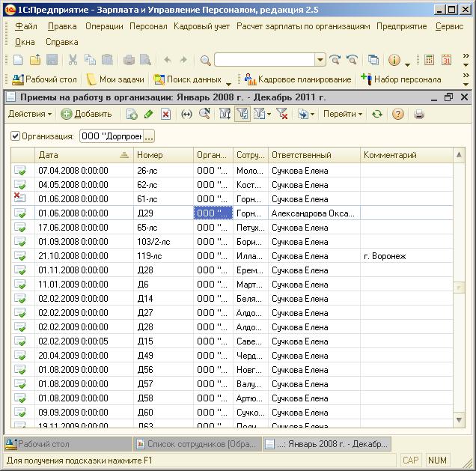Click the list scrollbar down arrow

pos(459,420)
